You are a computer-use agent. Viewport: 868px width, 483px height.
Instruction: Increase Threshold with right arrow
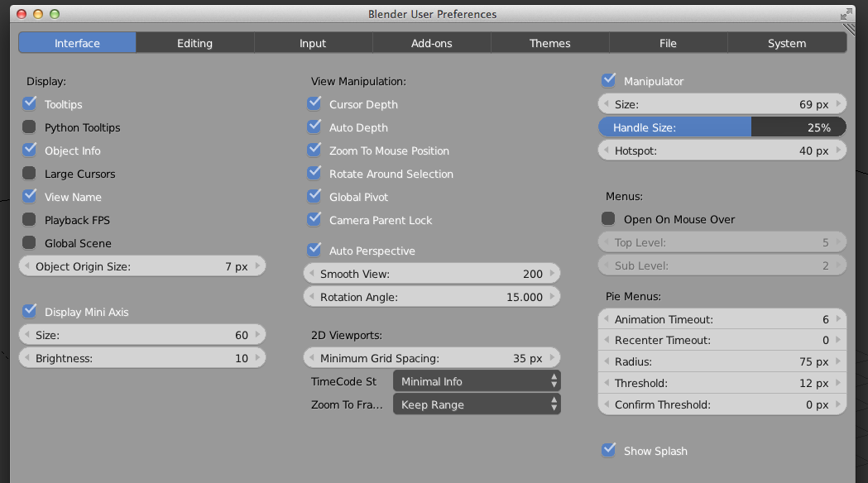838,383
